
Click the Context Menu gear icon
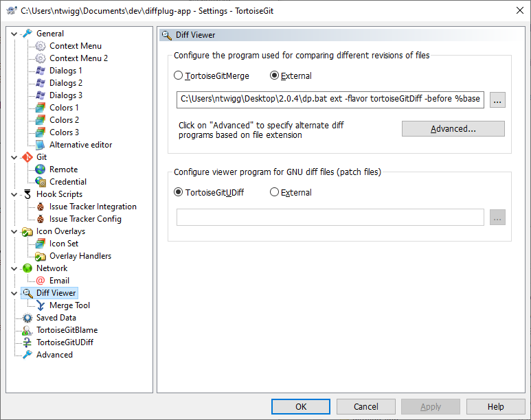click(41, 46)
